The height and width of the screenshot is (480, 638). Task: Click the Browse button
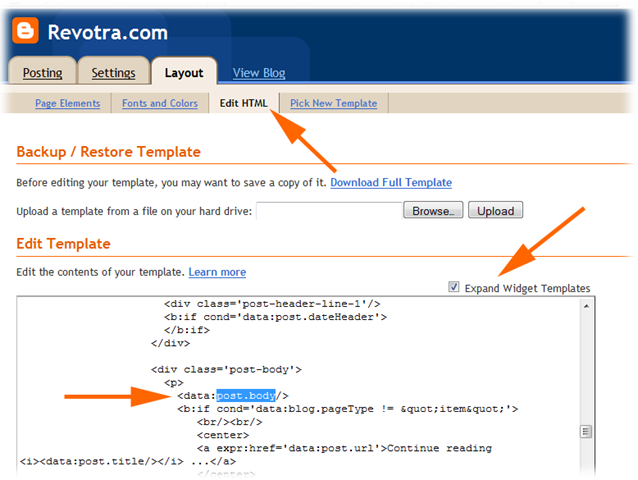tap(433, 211)
